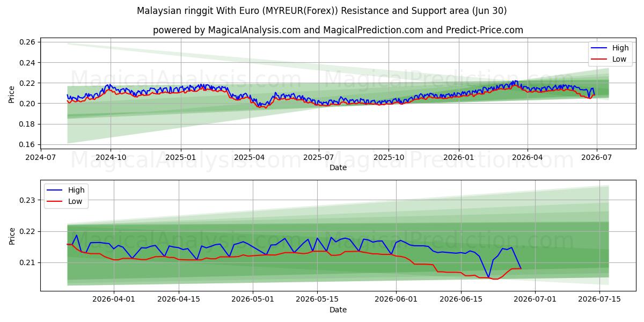Viewport: 644px width, 322px height.
Task: Click the 'powered by MagicalAnalysis.com' subtitle
Action: click(x=338, y=30)
